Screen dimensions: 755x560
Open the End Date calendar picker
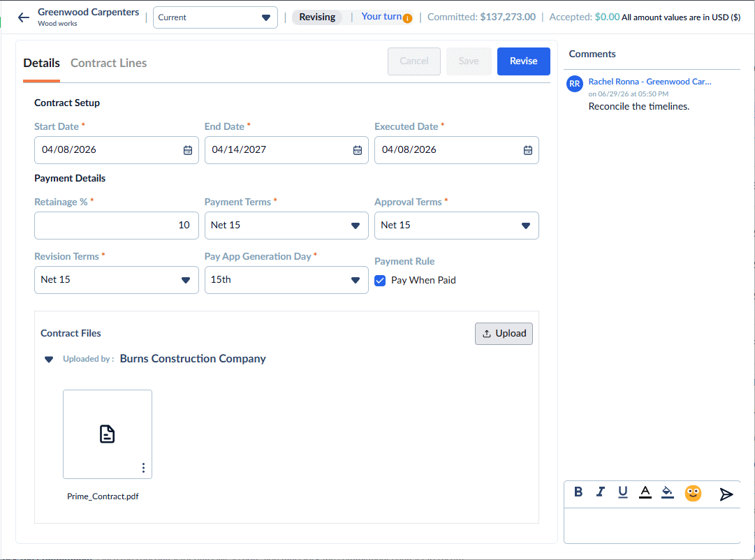click(x=358, y=150)
